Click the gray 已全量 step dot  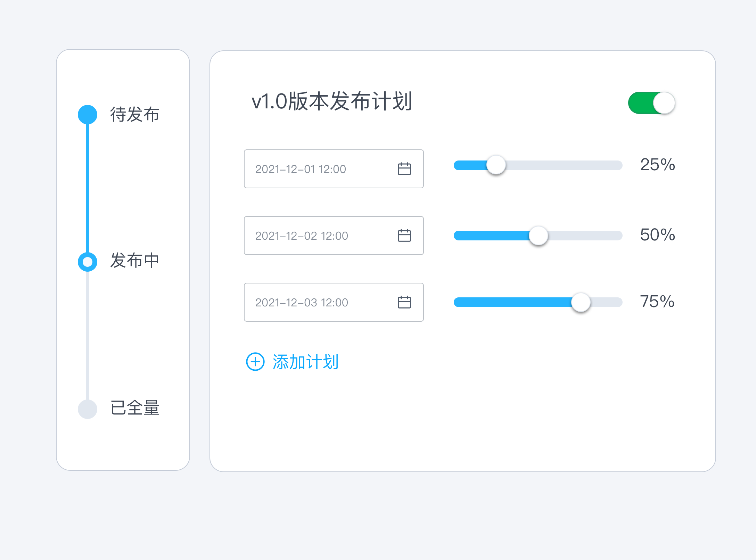(x=88, y=409)
